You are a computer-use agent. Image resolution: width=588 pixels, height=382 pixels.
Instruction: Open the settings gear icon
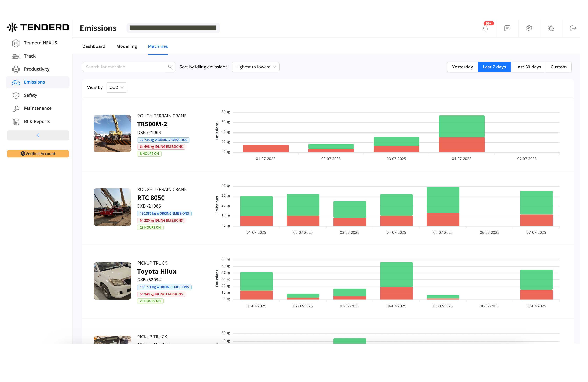529,28
